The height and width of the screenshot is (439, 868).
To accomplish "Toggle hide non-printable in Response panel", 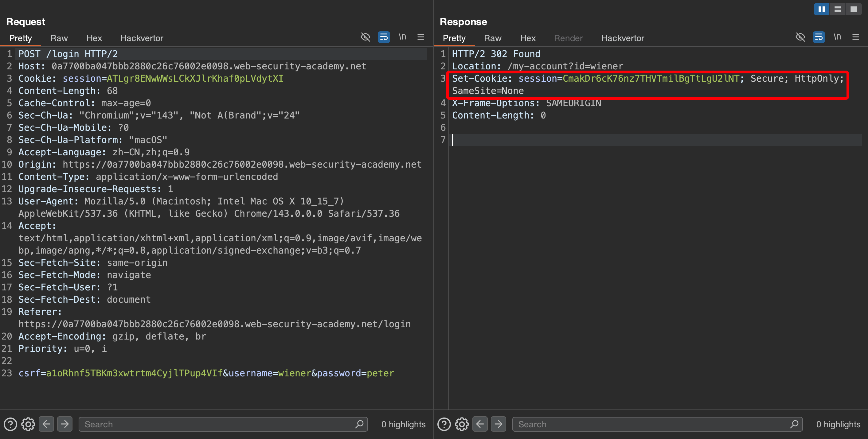I will pyautogui.click(x=800, y=37).
